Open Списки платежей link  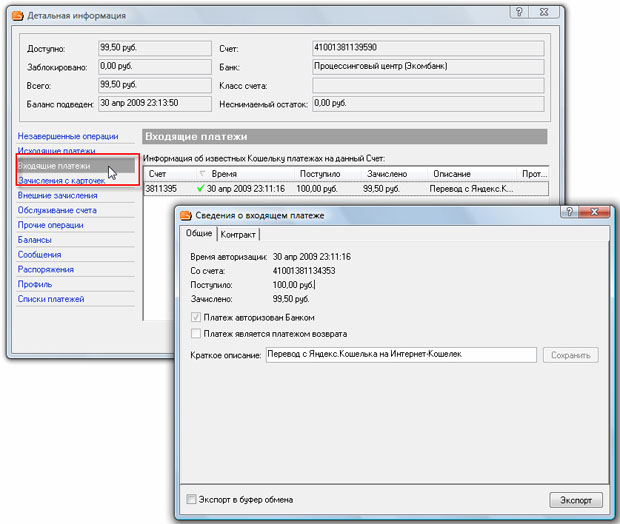pyautogui.click(x=51, y=299)
